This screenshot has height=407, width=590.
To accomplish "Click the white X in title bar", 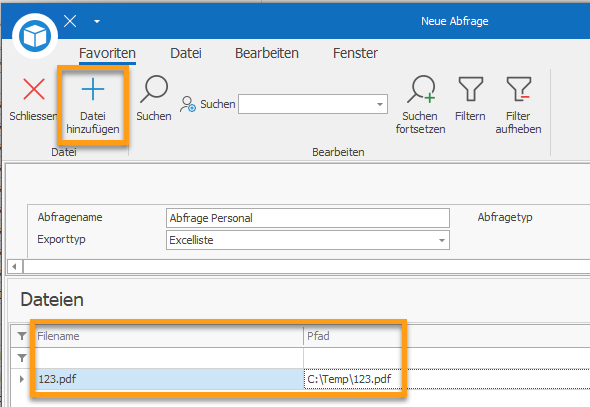I will click(70, 21).
